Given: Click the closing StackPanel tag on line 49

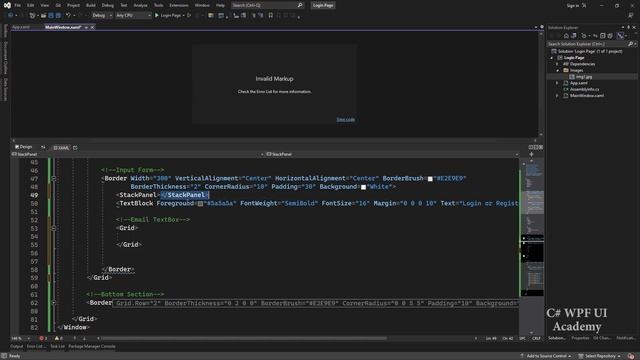Looking at the screenshot, I should tap(185, 195).
